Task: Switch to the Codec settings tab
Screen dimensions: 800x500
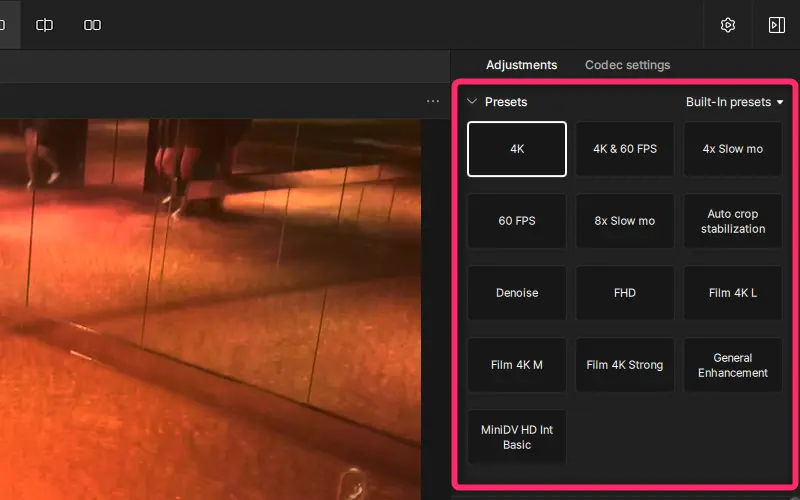Action: [627, 65]
